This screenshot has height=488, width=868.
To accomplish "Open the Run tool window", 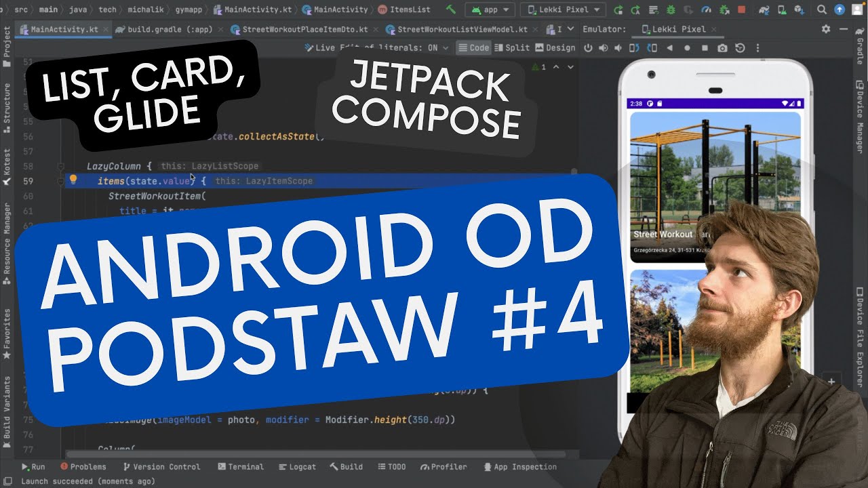I will pos(33,467).
